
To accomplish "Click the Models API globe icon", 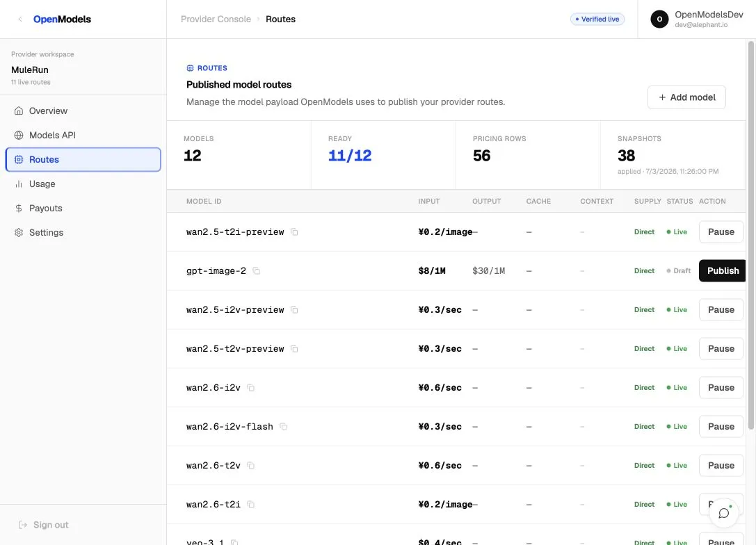I will [x=19, y=136].
